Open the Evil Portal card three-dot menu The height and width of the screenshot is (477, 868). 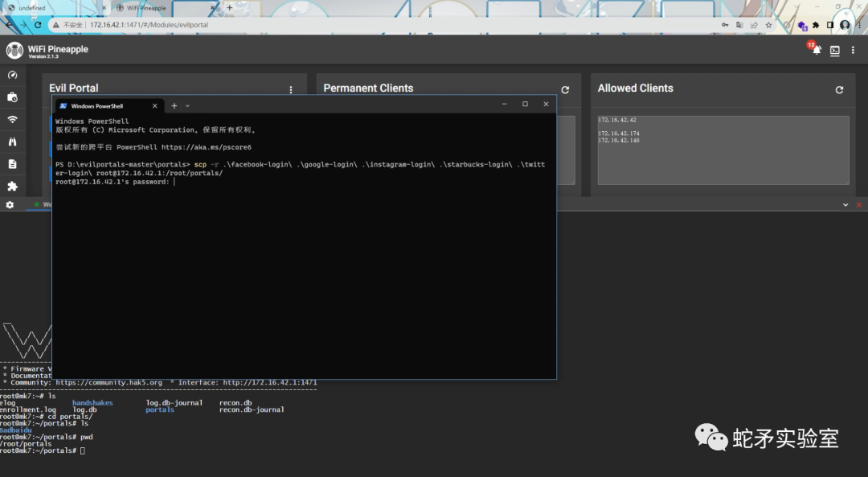(291, 90)
